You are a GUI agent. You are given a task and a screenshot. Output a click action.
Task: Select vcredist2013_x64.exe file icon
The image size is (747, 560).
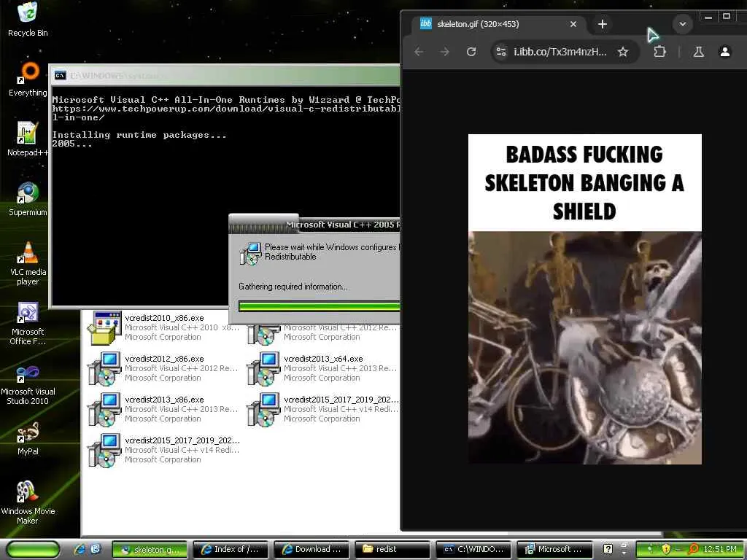click(263, 368)
